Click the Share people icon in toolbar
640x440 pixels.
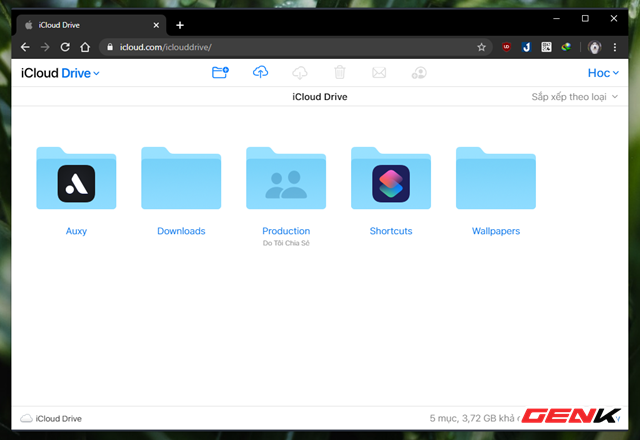[x=419, y=73]
